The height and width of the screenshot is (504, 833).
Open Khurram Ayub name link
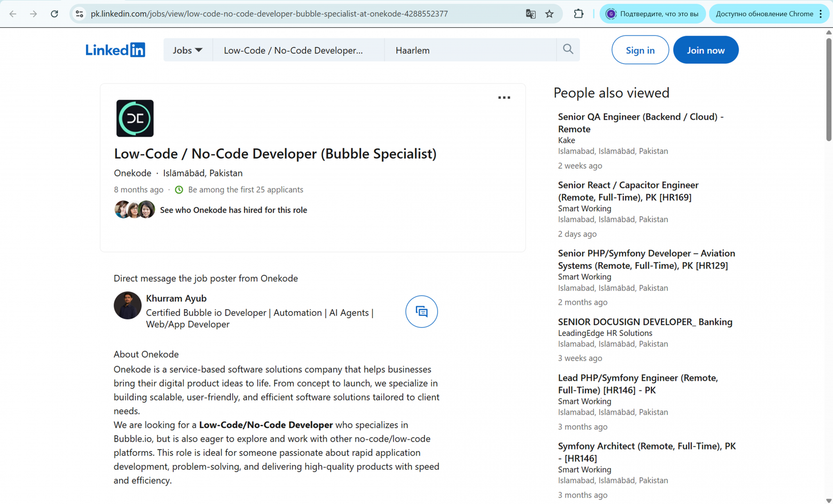pyautogui.click(x=176, y=298)
